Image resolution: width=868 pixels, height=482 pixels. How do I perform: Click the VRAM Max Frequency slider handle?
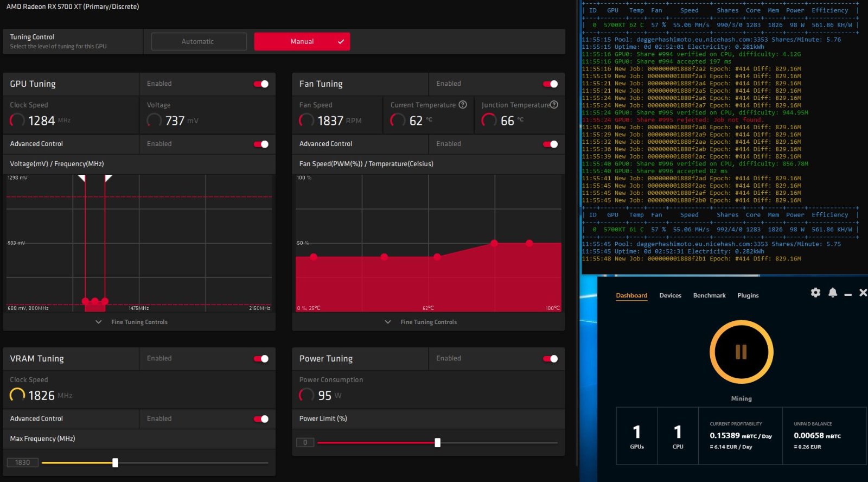tap(115, 462)
